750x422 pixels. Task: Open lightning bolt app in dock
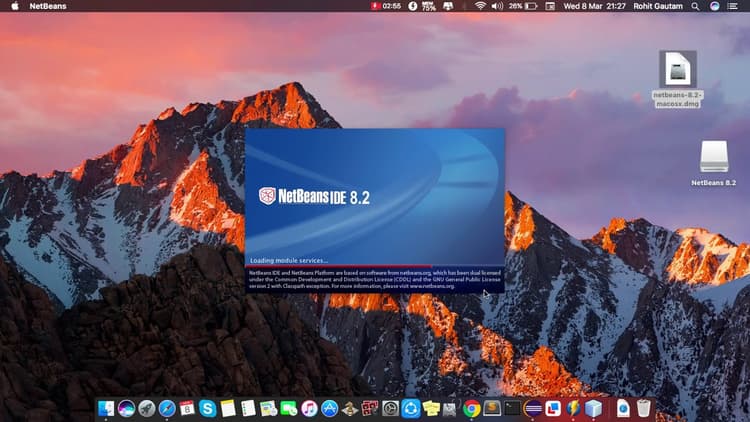click(x=573, y=409)
